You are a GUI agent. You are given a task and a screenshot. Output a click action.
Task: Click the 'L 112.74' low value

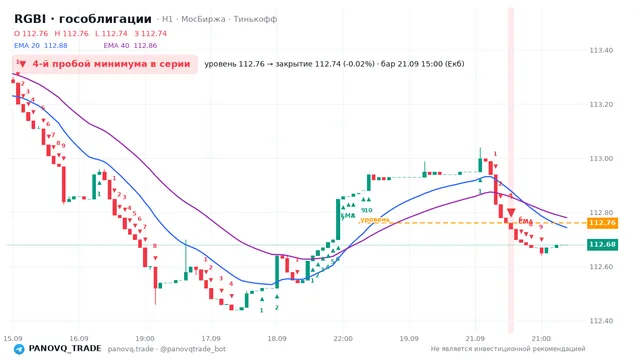111,33
